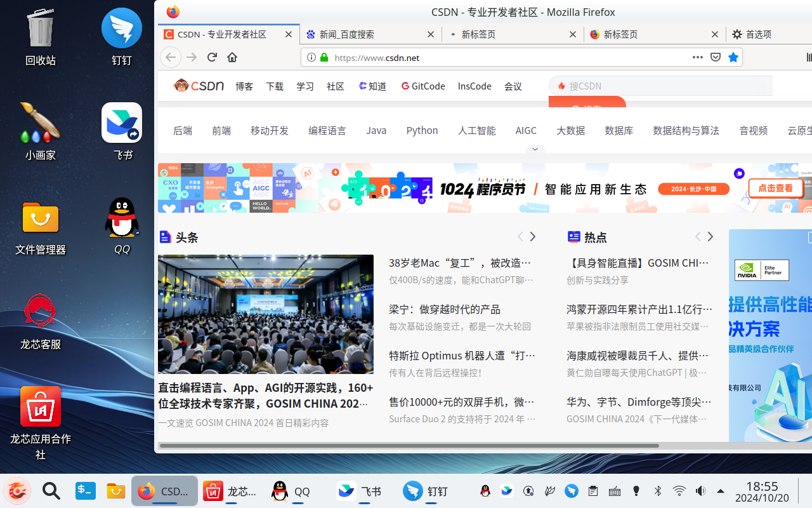Open the page actions three-dot menu

tap(698, 57)
